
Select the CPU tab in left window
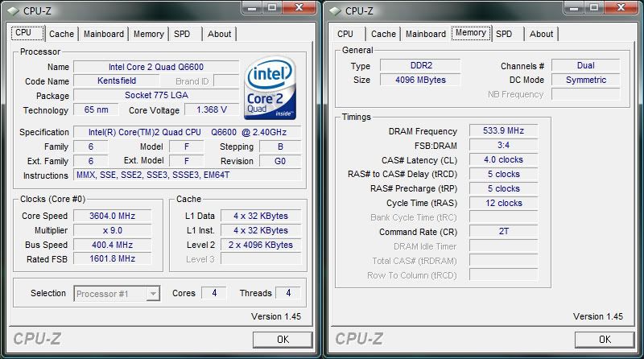pyautogui.click(x=27, y=33)
